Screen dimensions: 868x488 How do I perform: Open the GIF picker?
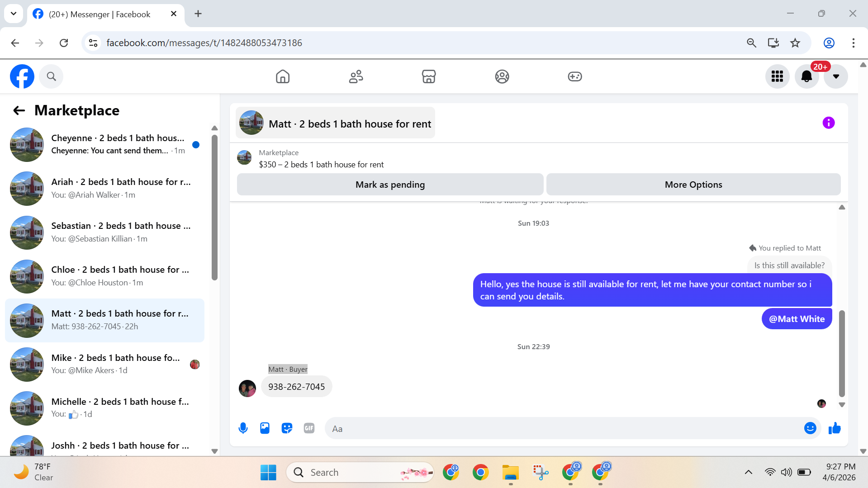309,428
